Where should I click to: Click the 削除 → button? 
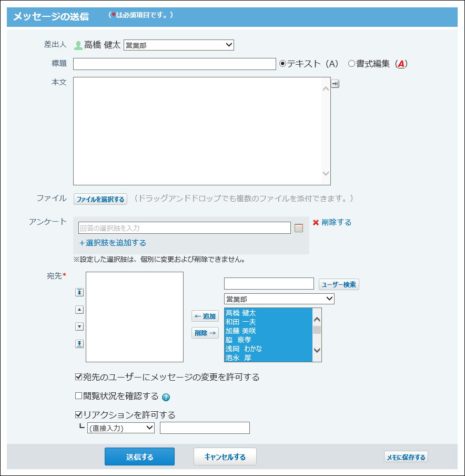pos(205,333)
